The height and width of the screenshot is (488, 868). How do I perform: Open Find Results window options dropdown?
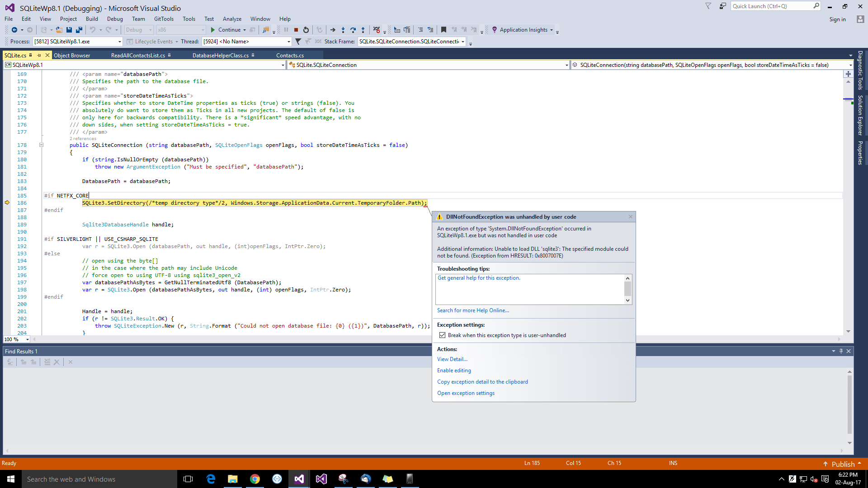coord(833,351)
